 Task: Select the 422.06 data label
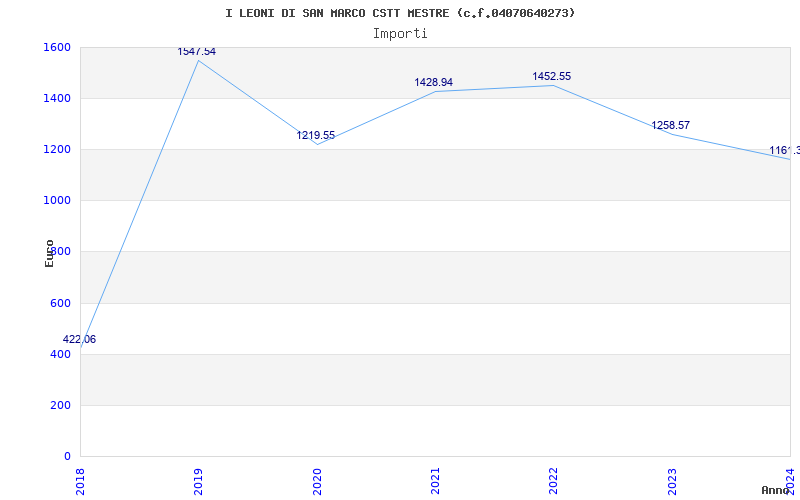[x=79, y=339]
